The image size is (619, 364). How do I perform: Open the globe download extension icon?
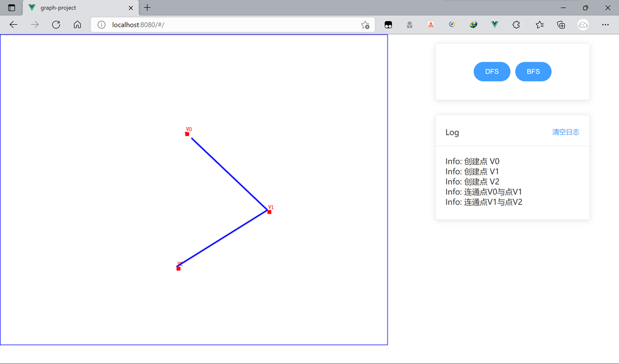(x=473, y=25)
